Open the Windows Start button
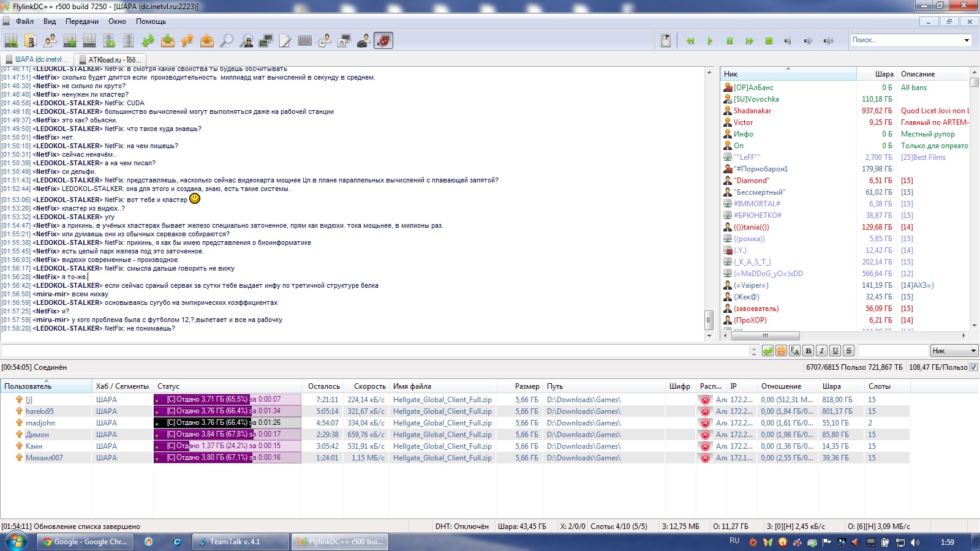 (x=15, y=541)
